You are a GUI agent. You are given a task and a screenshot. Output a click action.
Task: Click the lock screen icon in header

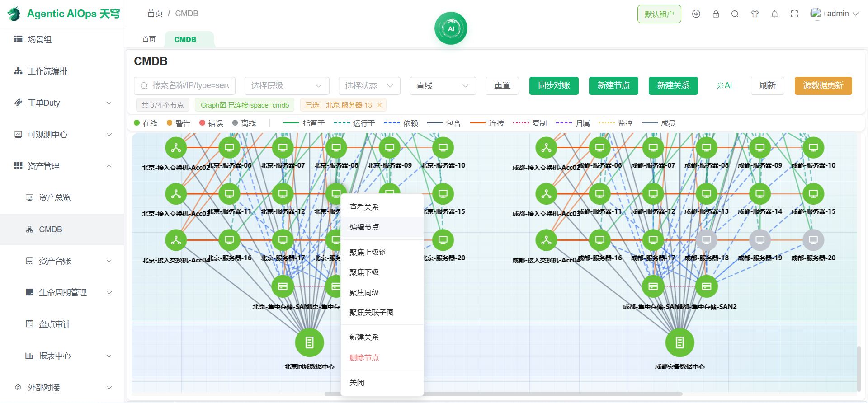pyautogui.click(x=716, y=14)
